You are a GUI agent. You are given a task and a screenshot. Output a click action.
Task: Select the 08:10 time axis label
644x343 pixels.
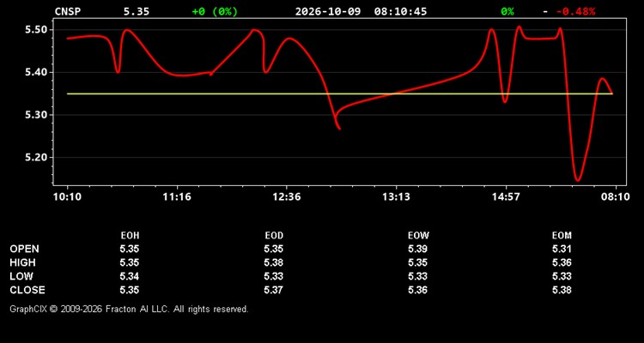[615, 197]
